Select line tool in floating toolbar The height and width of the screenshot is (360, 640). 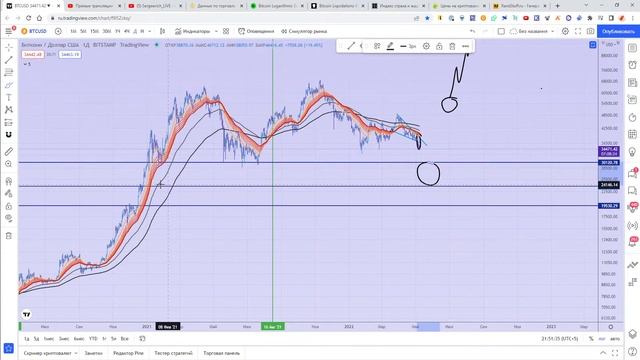[x=351, y=46]
